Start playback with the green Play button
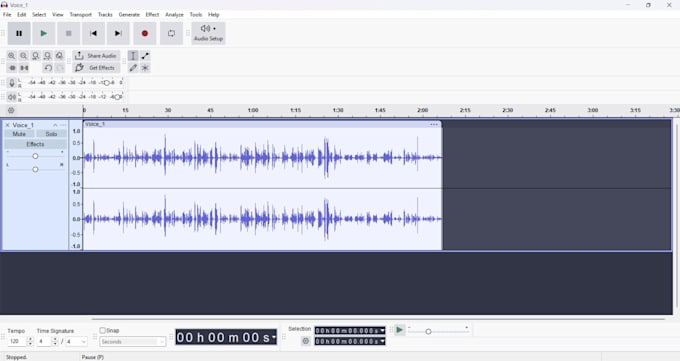 click(x=43, y=33)
